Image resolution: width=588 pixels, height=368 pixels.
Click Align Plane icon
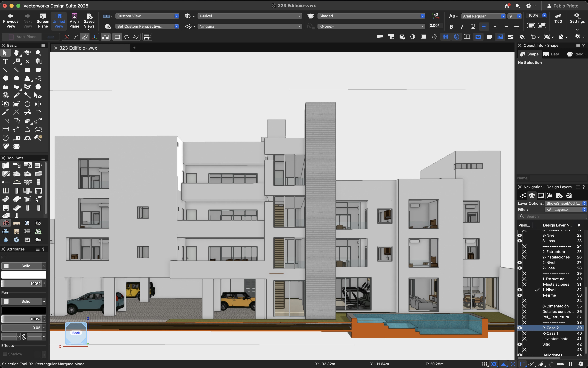point(74,16)
